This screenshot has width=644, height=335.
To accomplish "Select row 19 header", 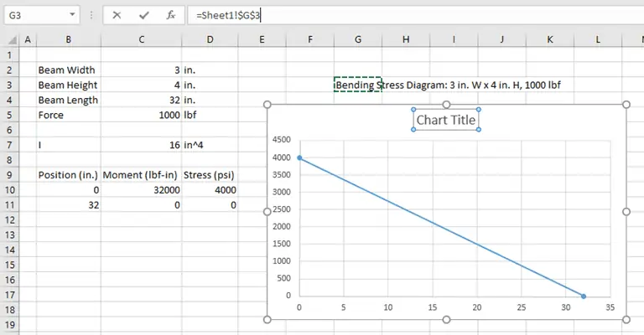I will [x=10, y=325].
